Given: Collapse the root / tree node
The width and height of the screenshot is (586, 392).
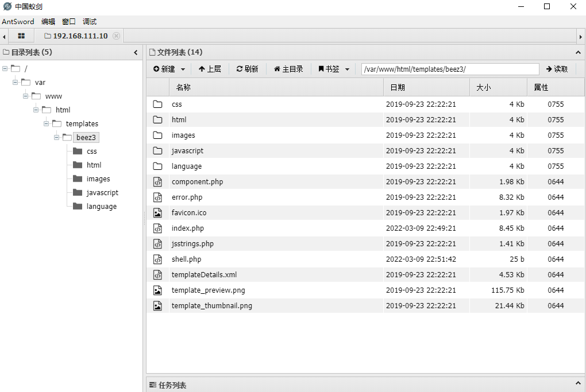Looking at the screenshot, I should (5, 69).
